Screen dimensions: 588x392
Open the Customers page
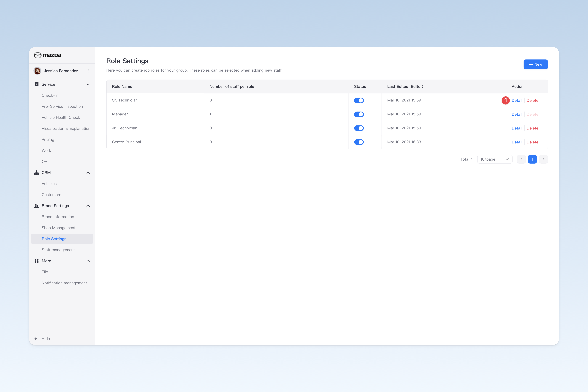click(51, 195)
